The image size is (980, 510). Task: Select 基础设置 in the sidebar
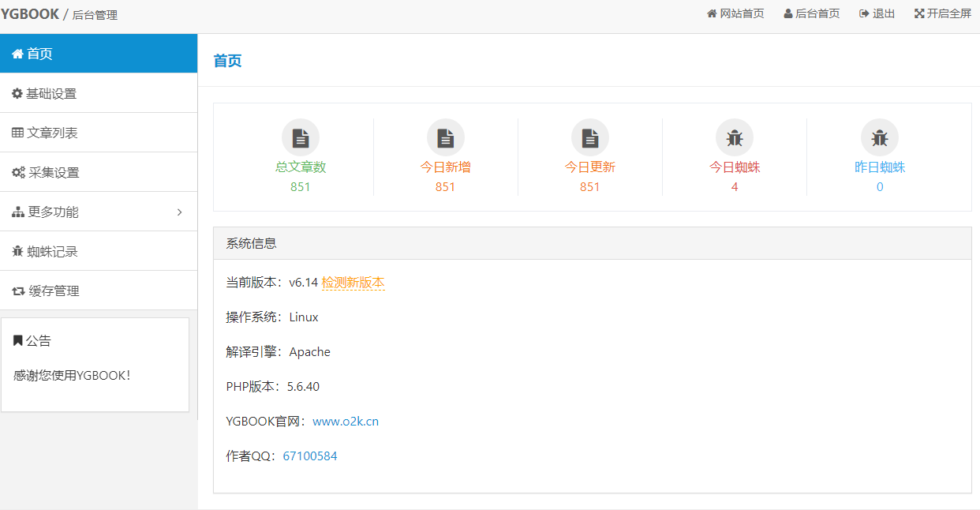pos(47,92)
